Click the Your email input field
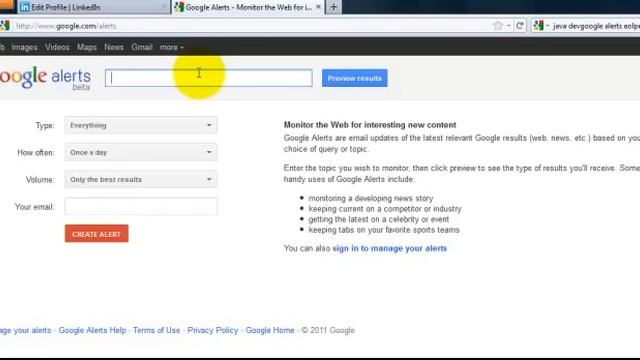Screen dimensions: 640x360 coord(141,207)
